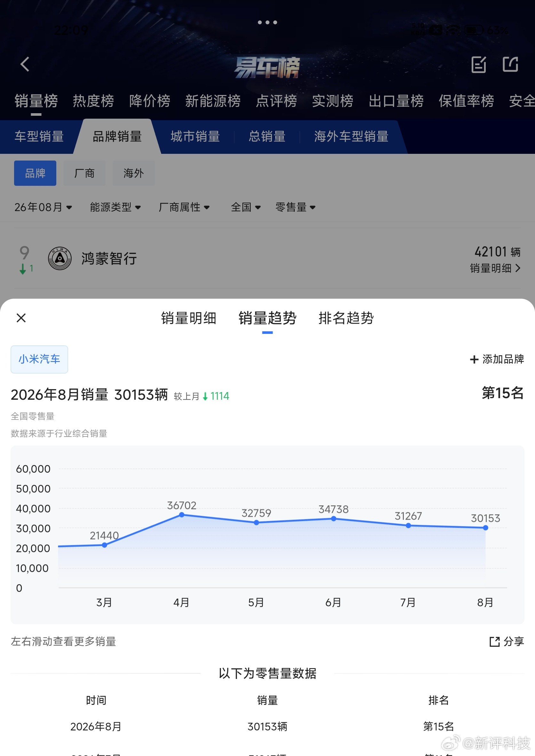Tap the 分享 share icon under the chart
Screen dimensions: 535x756
point(494,642)
